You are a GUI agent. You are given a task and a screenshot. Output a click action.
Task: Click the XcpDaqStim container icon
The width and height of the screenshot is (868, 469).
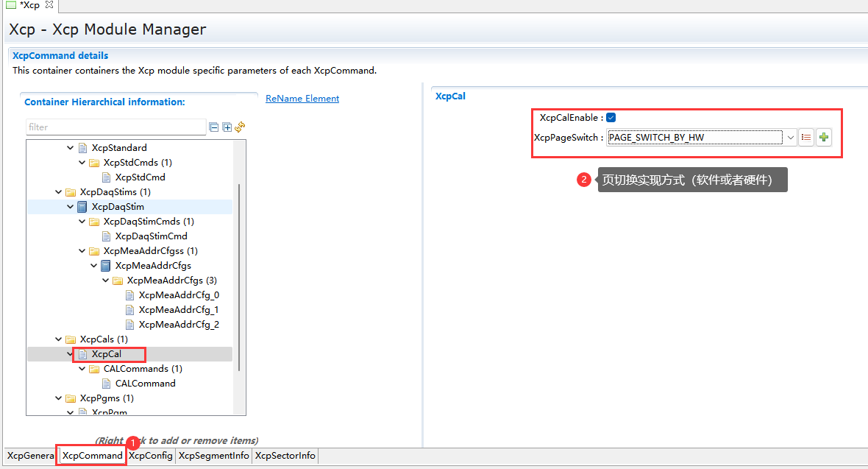pos(82,207)
